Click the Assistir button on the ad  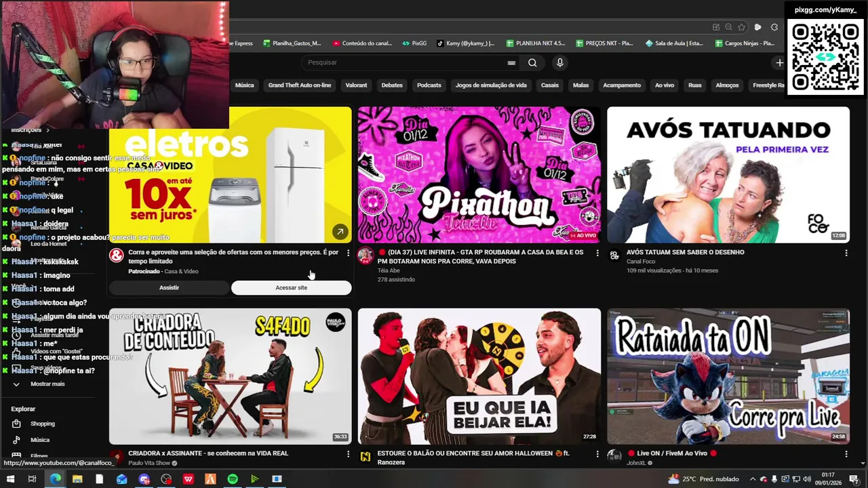pos(169,288)
